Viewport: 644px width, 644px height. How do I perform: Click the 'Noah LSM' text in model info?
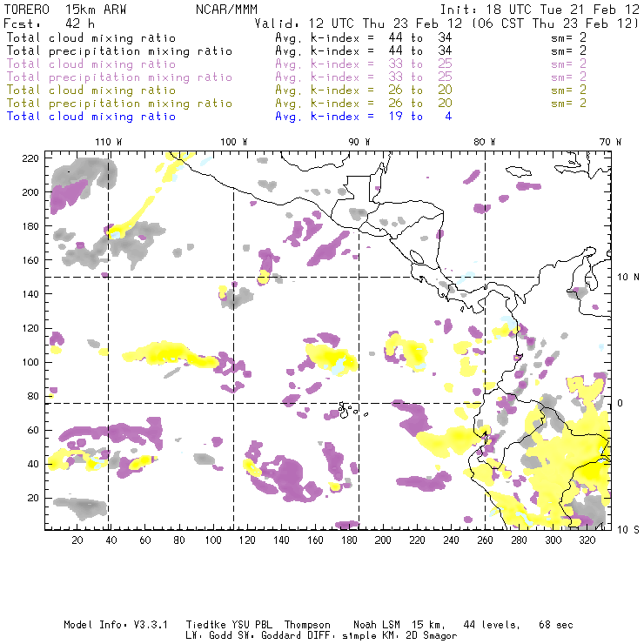377,625
